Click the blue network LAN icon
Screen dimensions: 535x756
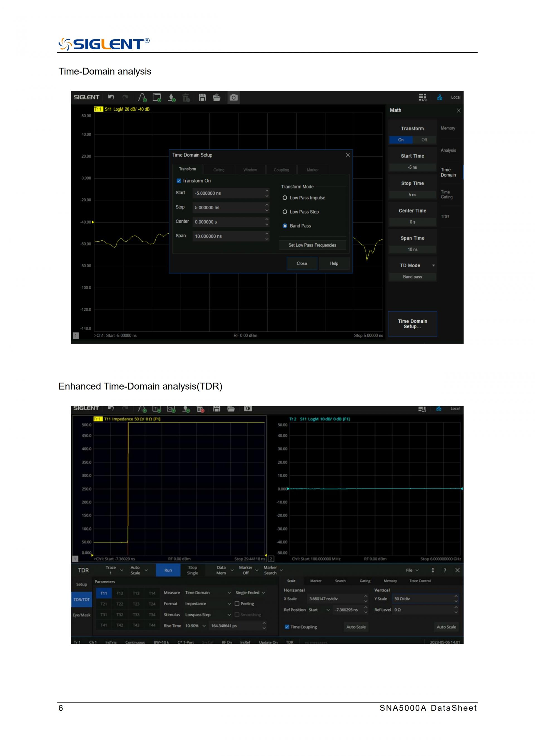[x=439, y=97]
